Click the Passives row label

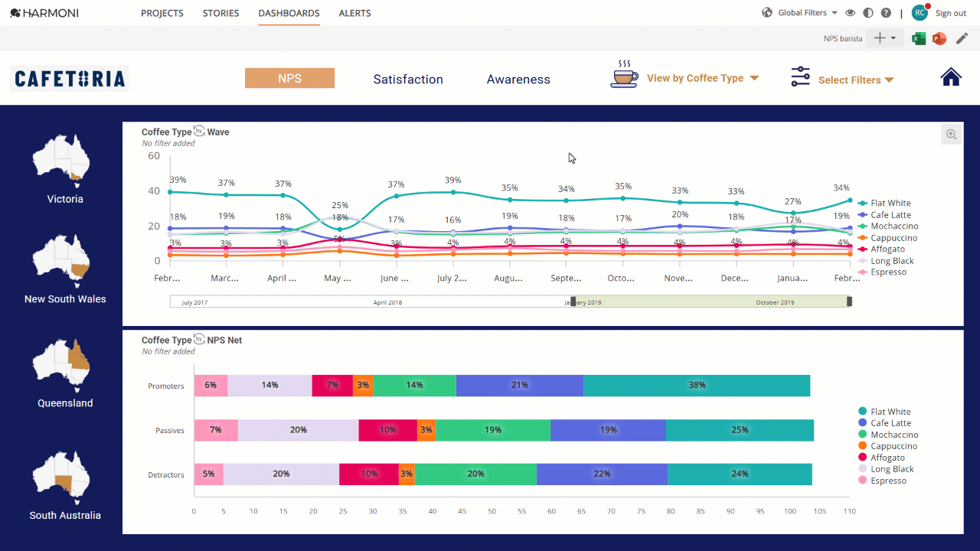[169, 431]
